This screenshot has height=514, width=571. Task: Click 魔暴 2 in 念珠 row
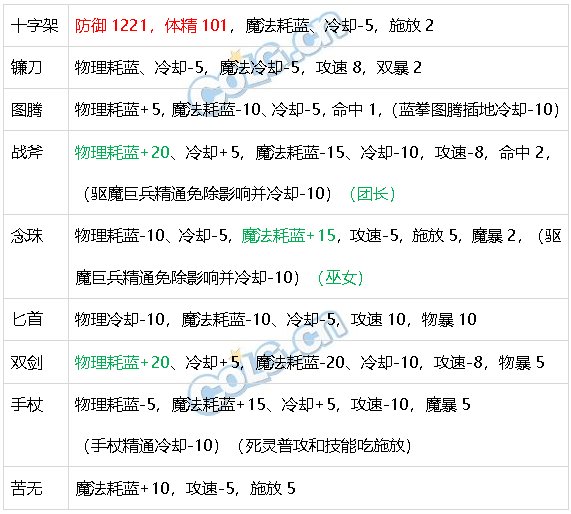click(x=493, y=236)
